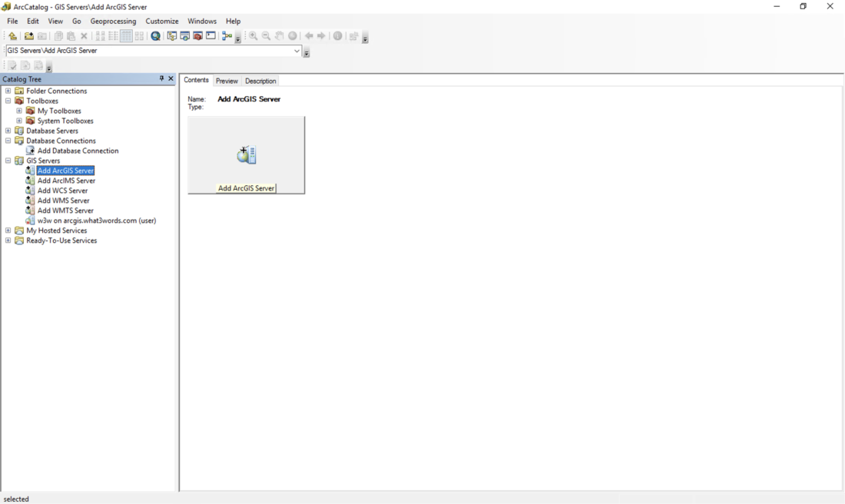Click the Forward arrow extent icon
The width and height of the screenshot is (845, 504).
click(321, 36)
